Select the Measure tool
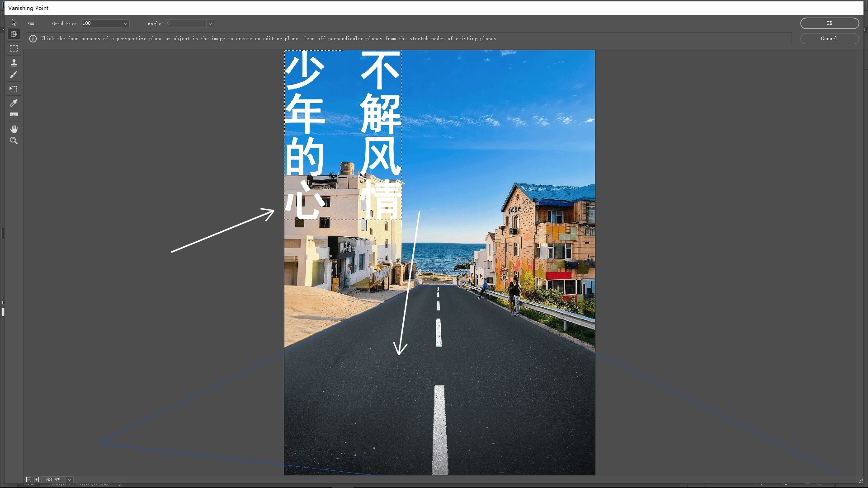 click(14, 114)
